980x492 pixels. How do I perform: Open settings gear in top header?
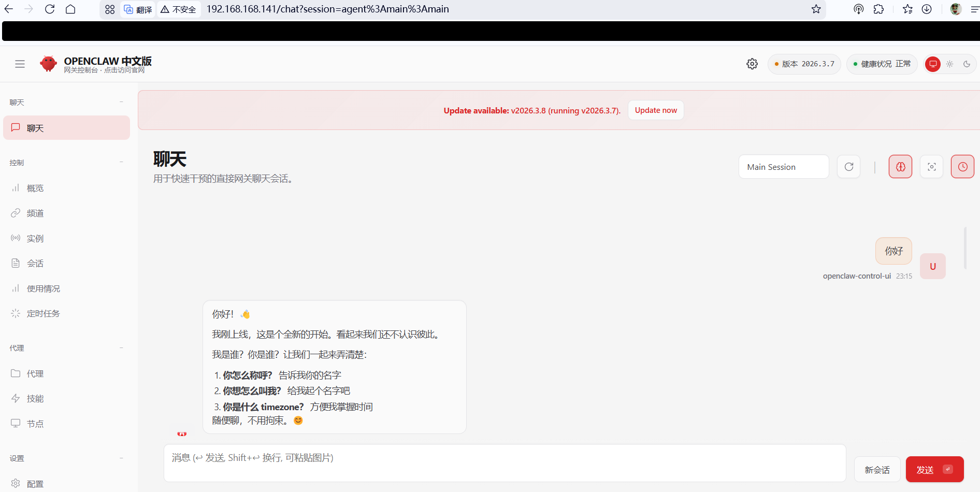(x=752, y=64)
